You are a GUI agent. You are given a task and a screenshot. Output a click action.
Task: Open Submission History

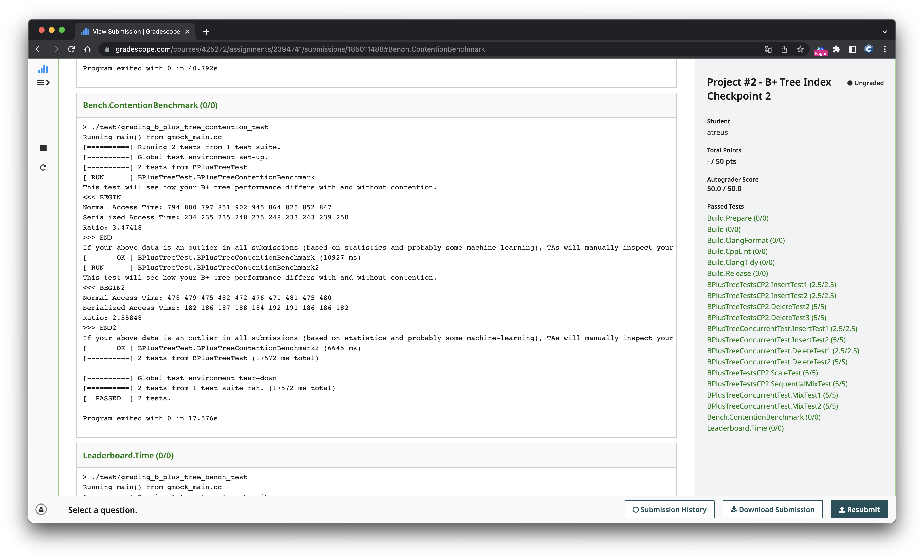click(x=669, y=509)
